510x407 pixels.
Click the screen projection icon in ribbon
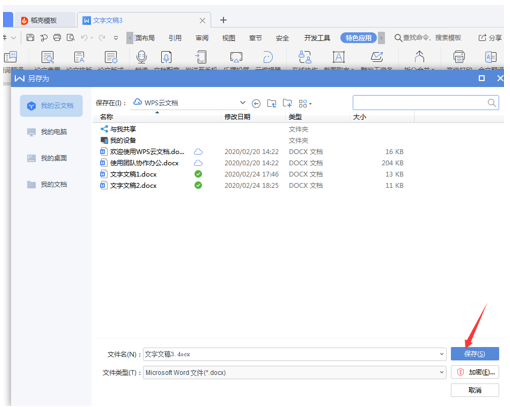point(236,57)
